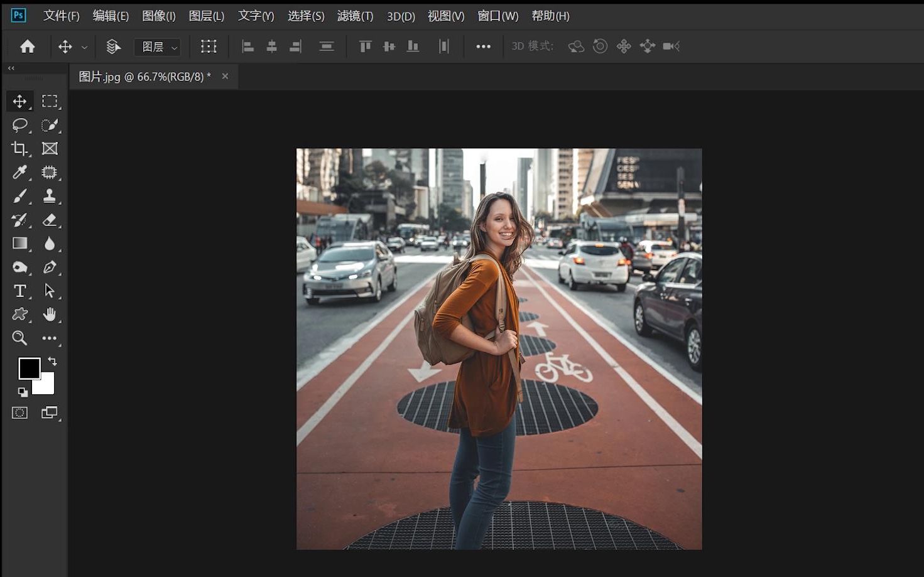Select the Brush tool
The image size is (924, 577).
click(19, 197)
